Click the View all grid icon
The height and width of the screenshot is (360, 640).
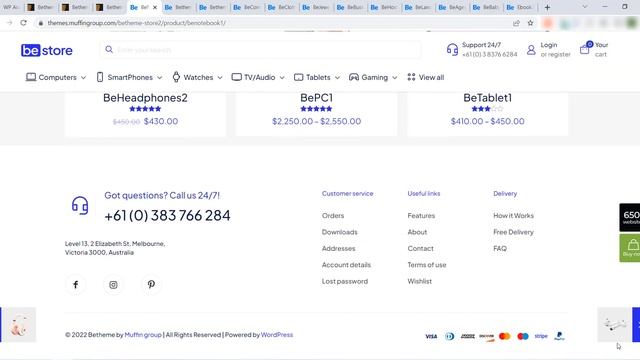tap(411, 77)
